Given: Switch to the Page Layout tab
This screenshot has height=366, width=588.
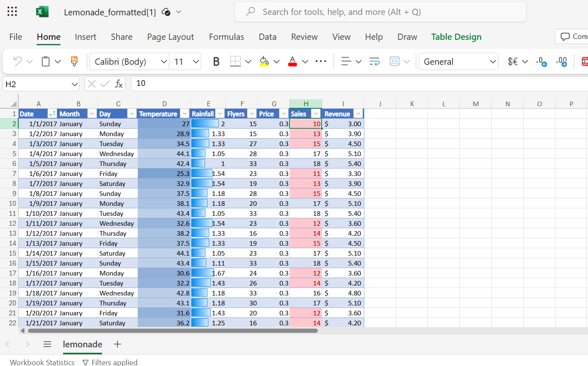Looking at the screenshot, I should (x=171, y=37).
